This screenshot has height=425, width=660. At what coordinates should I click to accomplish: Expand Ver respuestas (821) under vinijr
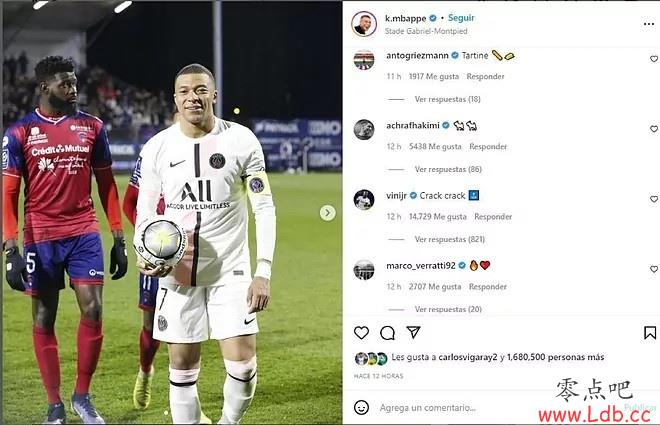pyautogui.click(x=450, y=239)
